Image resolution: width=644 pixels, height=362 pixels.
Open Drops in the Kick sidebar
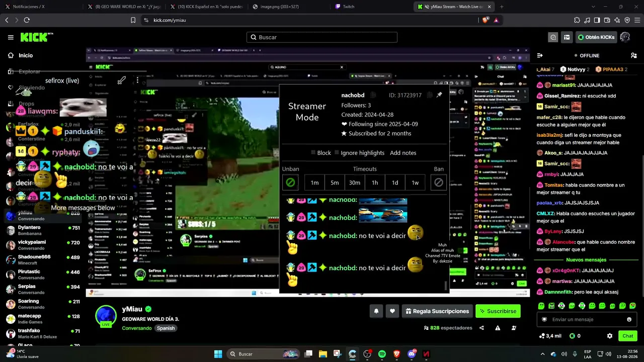pyautogui.click(x=21, y=104)
